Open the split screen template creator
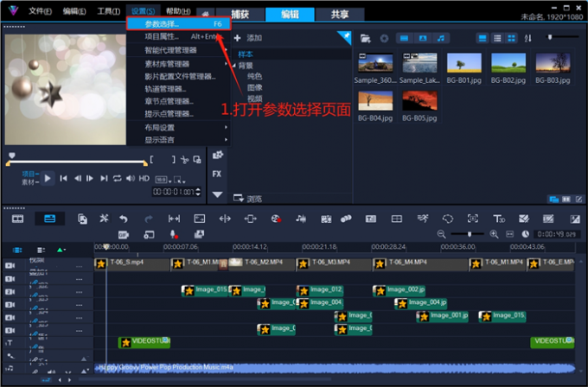The image size is (588, 387). (x=396, y=219)
